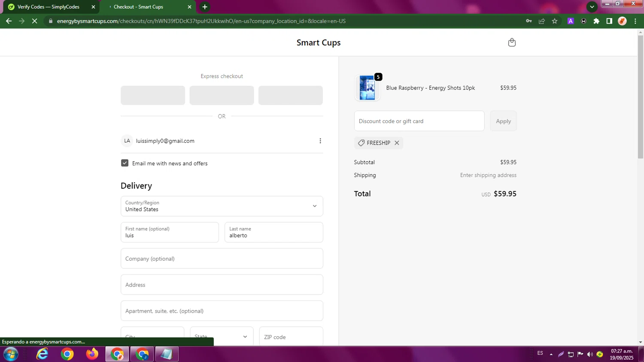Screen dimensions: 644x362
Task: Click the page vertical scrollbar
Action: point(641,97)
